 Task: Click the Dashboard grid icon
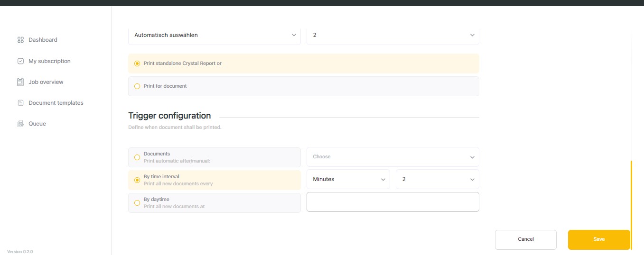pos(20,40)
